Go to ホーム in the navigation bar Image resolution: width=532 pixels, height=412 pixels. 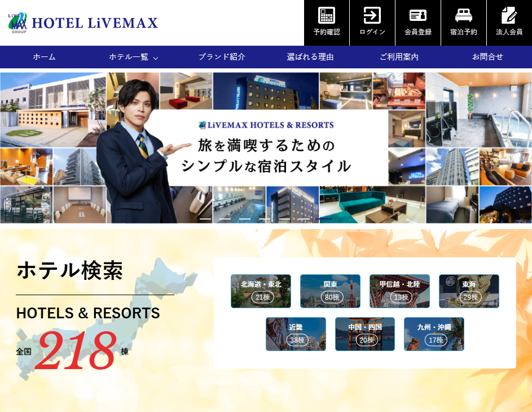[x=44, y=56]
